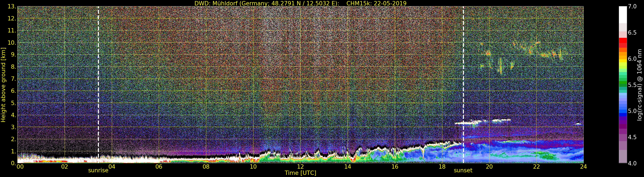The height and width of the screenshot is (177, 644).
Task: Click the colorbar value '7.0'
Action: tap(632, 6)
